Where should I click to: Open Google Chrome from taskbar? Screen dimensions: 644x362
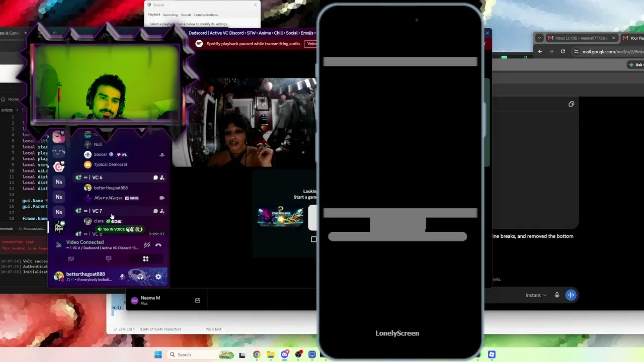[x=257, y=354]
